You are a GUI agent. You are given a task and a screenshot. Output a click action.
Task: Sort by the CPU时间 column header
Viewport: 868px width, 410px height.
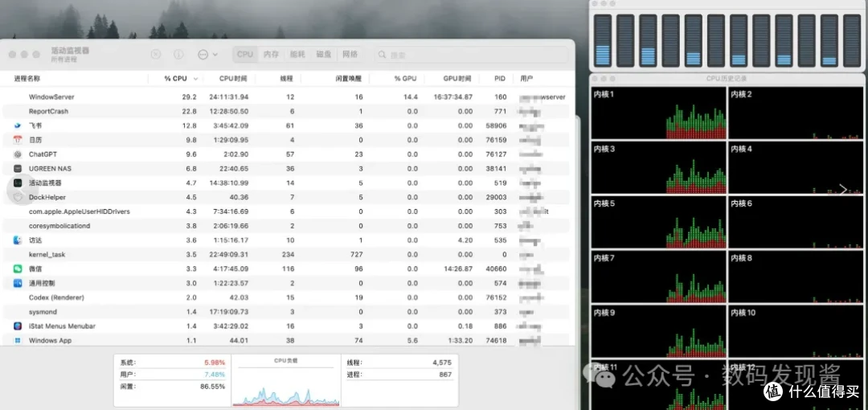[233, 79]
